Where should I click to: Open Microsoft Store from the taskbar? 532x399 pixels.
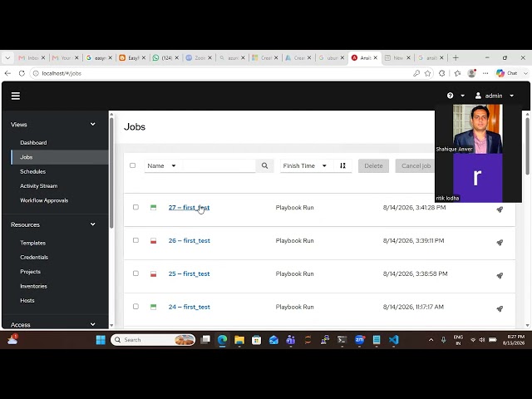point(257,340)
